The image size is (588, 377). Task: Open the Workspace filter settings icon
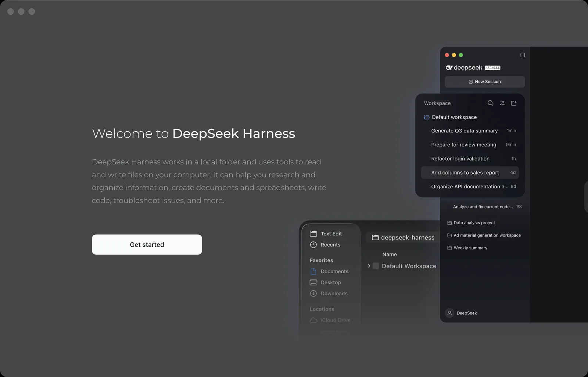click(502, 103)
